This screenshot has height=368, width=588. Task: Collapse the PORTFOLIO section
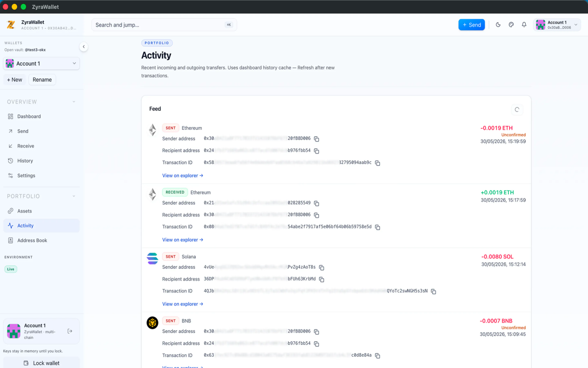(41, 196)
